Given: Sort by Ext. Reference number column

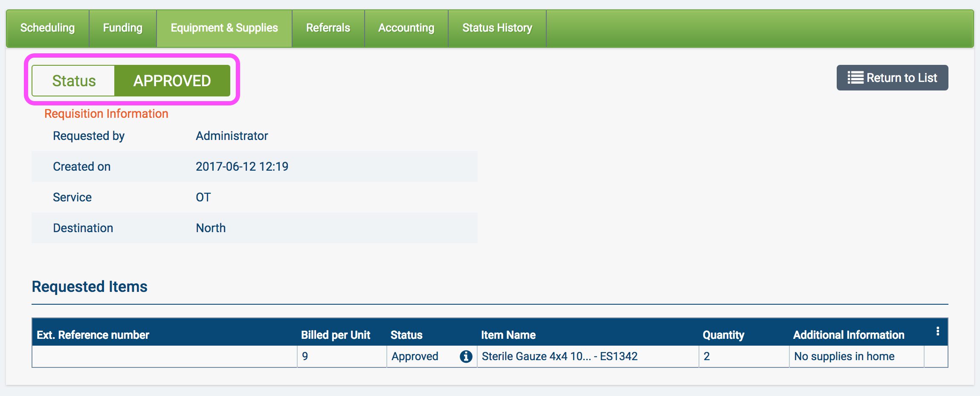Looking at the screenshot, I should 93,335.
